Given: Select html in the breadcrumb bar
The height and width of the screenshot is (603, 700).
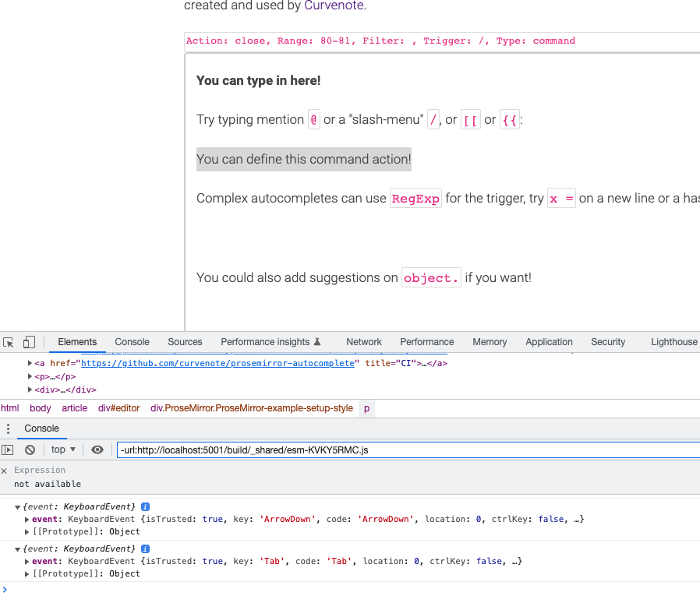Looking at the screenshot, I should pos(10,408).
